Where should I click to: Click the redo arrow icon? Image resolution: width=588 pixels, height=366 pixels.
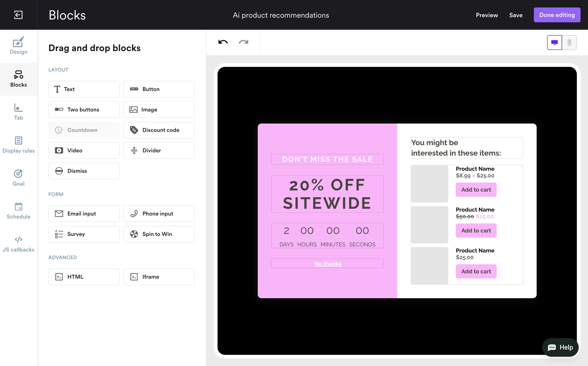[243, 42]
